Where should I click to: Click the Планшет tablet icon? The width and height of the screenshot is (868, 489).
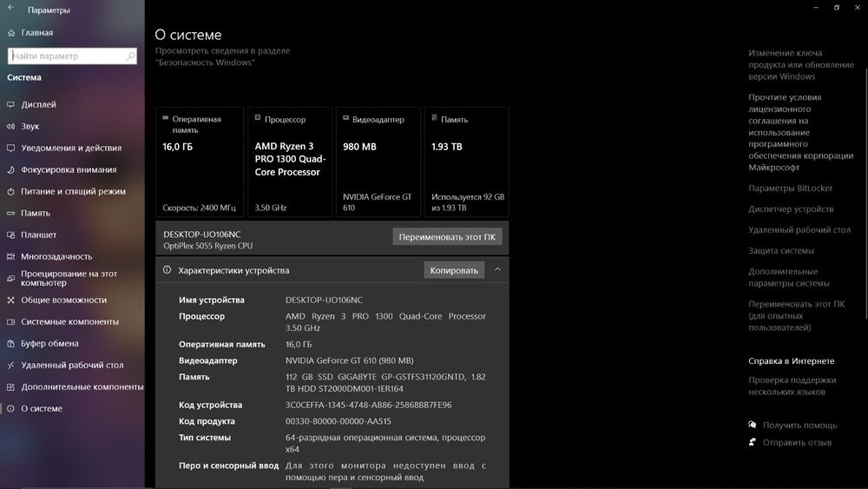click(10, 235)
